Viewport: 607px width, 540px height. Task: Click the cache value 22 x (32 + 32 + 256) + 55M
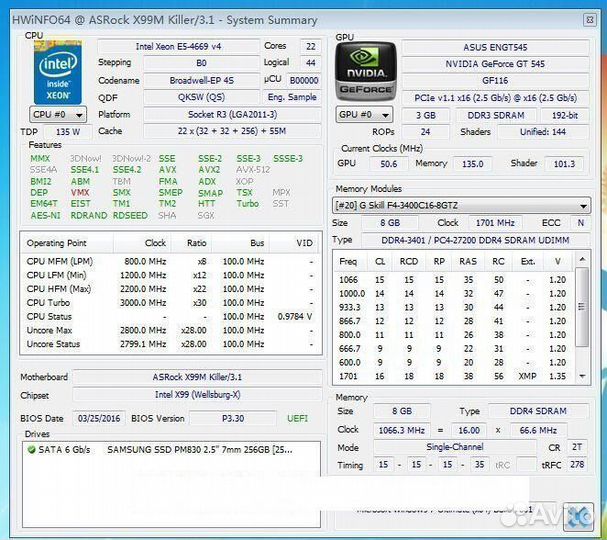click(232, 131)
